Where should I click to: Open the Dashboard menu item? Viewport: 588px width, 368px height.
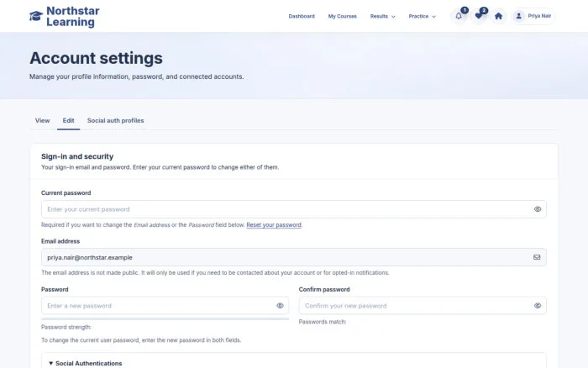click(x=302, y=16)
